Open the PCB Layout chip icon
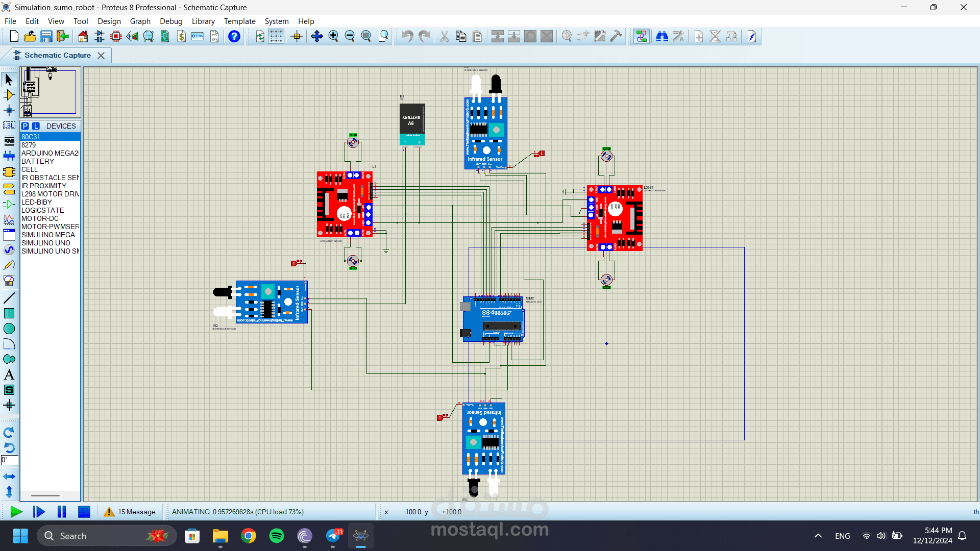The width and height of the screenshot is (980, 551). (x=116, y=36)
